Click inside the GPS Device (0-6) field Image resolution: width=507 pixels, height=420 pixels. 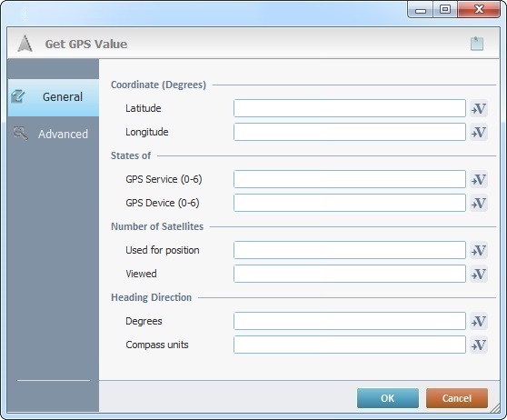(x=350, y=203)
